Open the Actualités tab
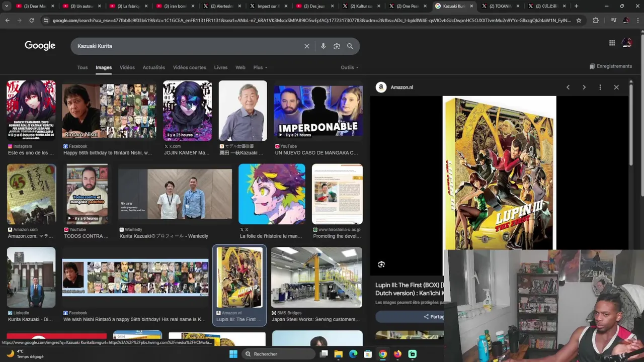The image size is (644, 362). point(154,67)
